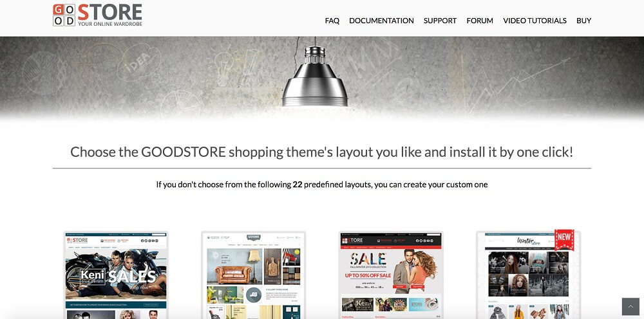Click the red NEW ribbon badge
This screenshot has height=319, width=644.
point(564,239)
